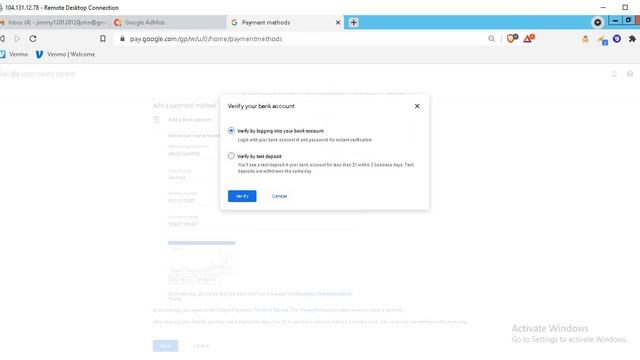The image size is (640, 360).
Task: Minimize the inner browser window
Action: pyautogui.click(x=615, y=20)
